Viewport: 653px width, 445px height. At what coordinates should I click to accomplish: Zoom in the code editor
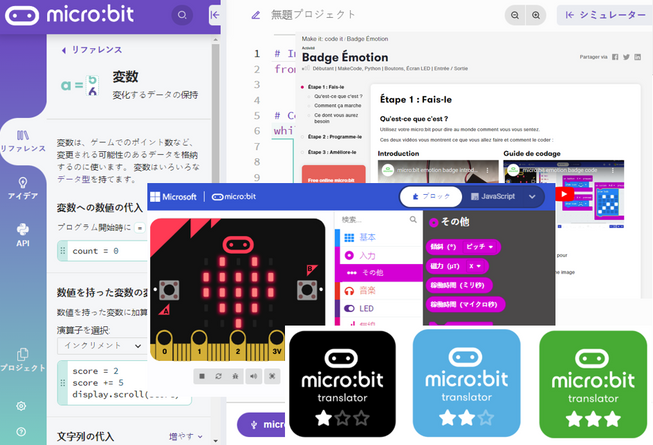(536, 15)
